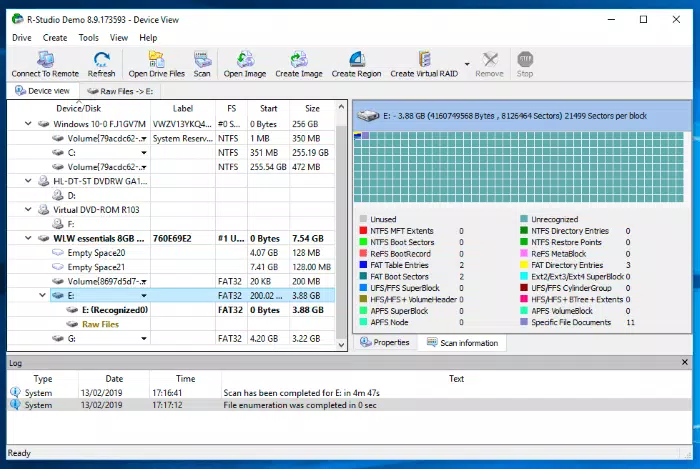Collapse the Virtual DVD-ROM R103 node
This screenshot has height=469, width=700.
tap(28, 209)
